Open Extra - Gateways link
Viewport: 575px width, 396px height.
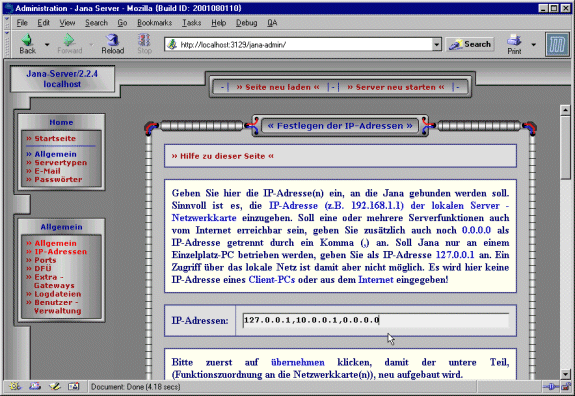click(50, 281)
